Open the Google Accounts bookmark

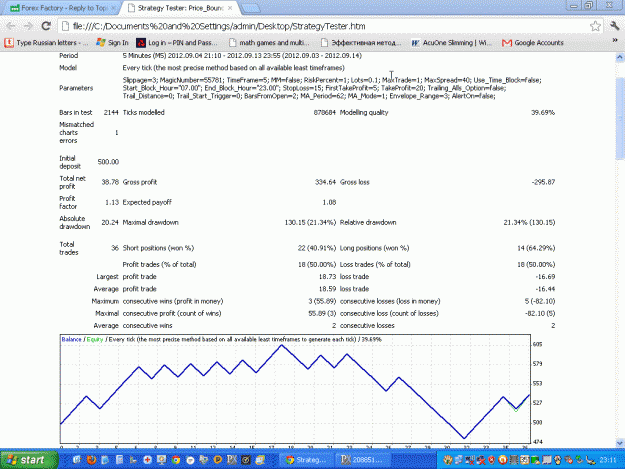point(533,43)
